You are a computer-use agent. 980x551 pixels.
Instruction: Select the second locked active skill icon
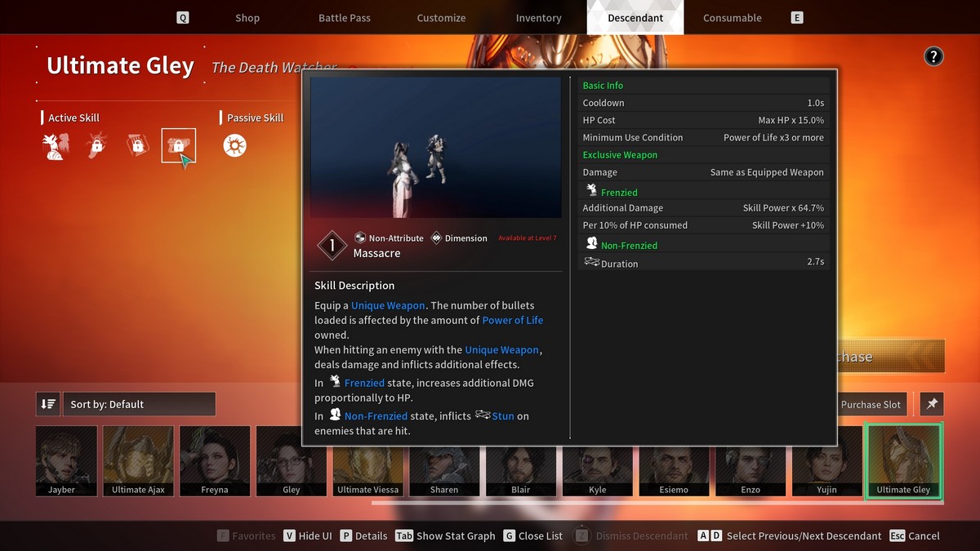(x=96, y=146)
